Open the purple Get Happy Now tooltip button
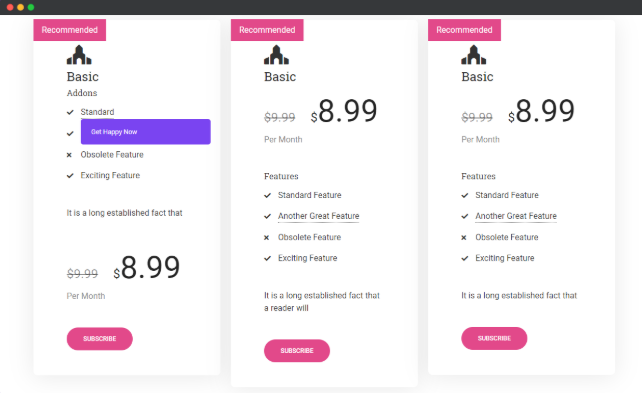The height and width of the screenshot is (393, 642). pos(146,132)
